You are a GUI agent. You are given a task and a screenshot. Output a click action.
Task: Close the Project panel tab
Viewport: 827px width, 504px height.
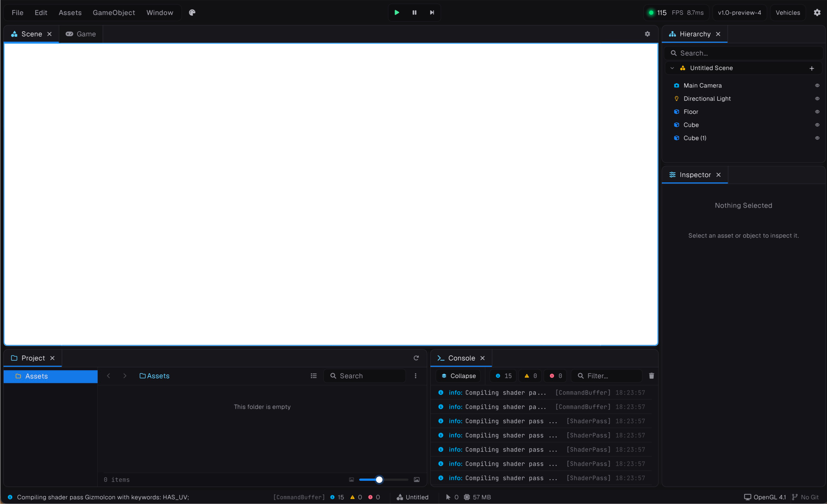click(x=52, y=358)
